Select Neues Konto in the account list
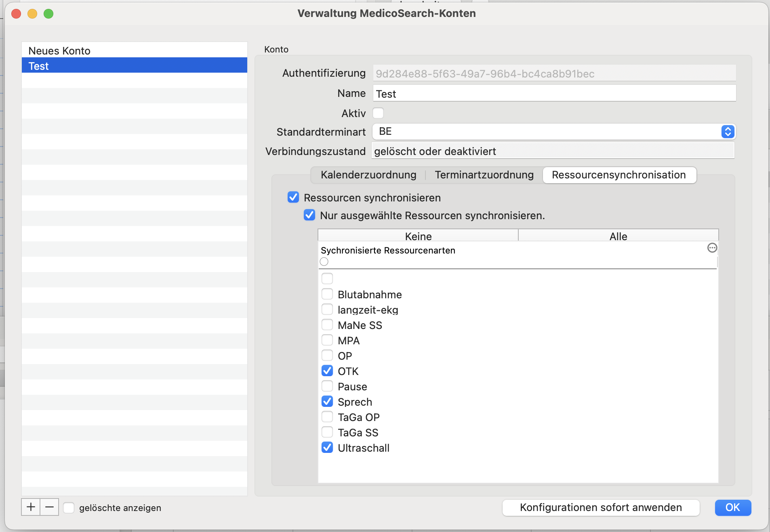Screen dimensions: 770x532 [135, 50]
